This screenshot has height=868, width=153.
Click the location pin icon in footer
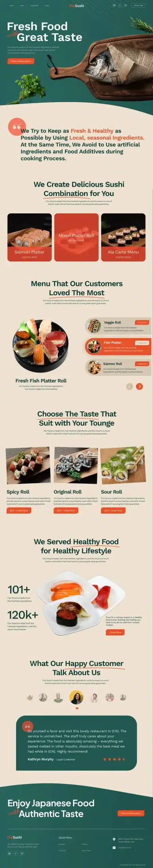(114, 839)
